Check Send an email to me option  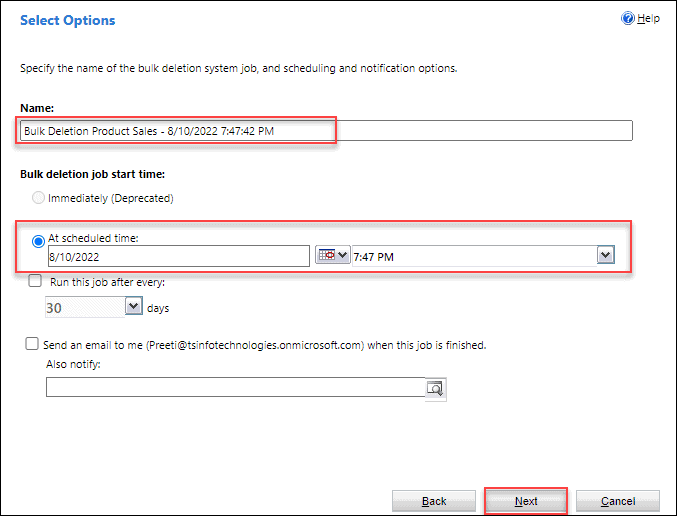[x=32, y=344]
